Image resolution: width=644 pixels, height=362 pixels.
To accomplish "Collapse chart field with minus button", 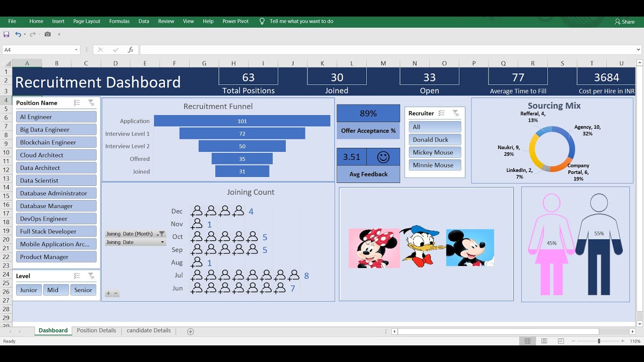I will tap(116, 293).
